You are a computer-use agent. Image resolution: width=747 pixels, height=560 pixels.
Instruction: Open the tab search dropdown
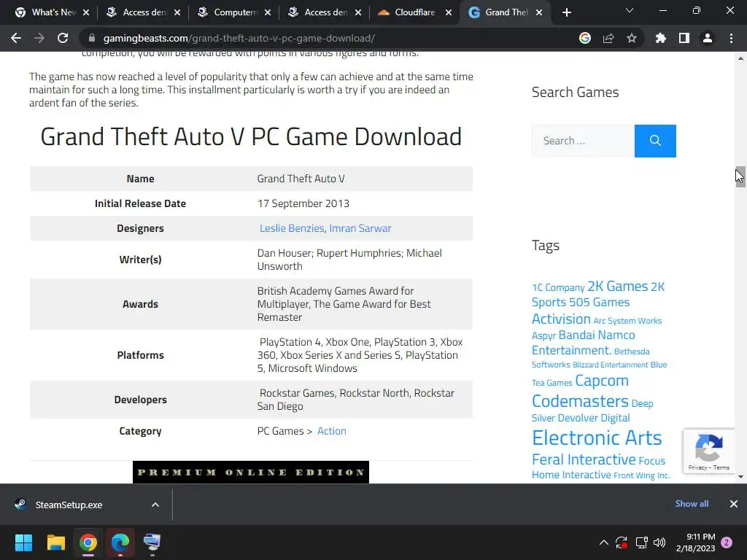coord(630,10)
